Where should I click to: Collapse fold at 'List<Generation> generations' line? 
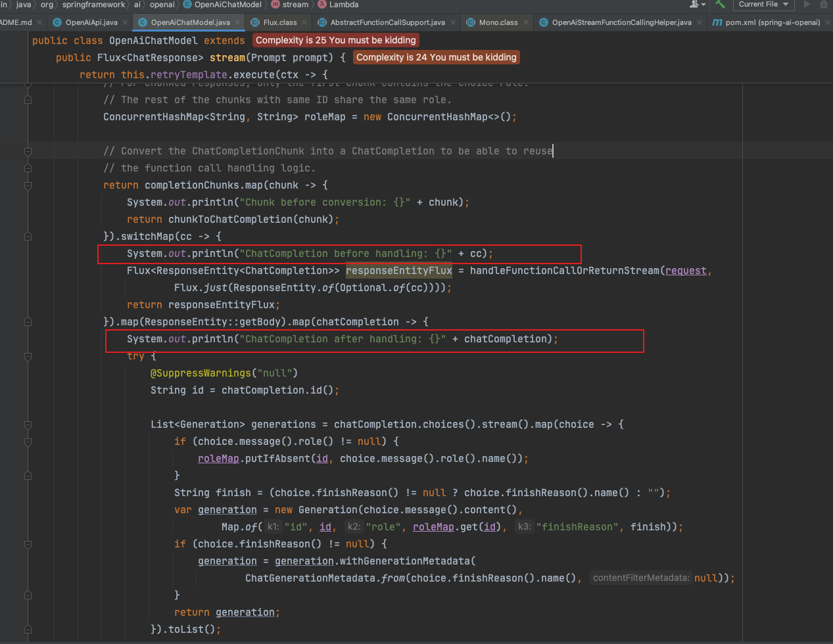click(x=28, y=425)
